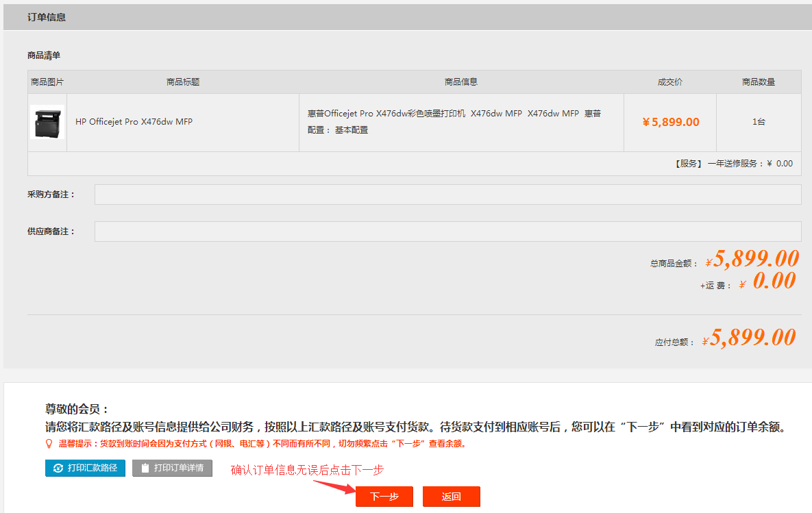Focus the 采购方备注 input field

pos(448,195)
